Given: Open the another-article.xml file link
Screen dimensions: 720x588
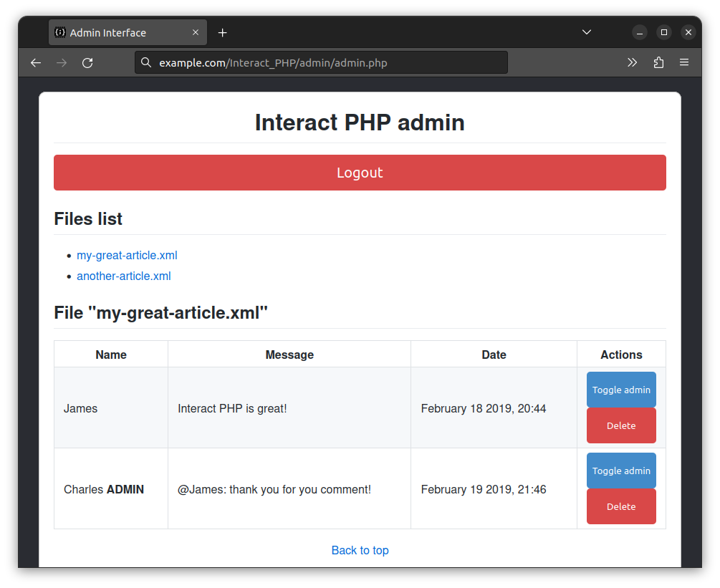Looking at the screenshot, I should 123,276.
